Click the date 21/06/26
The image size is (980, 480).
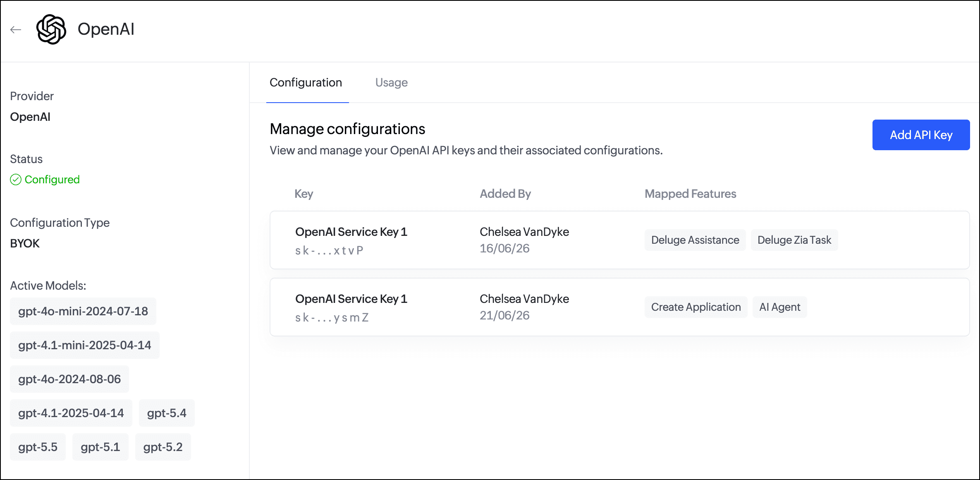click(504, 315)
